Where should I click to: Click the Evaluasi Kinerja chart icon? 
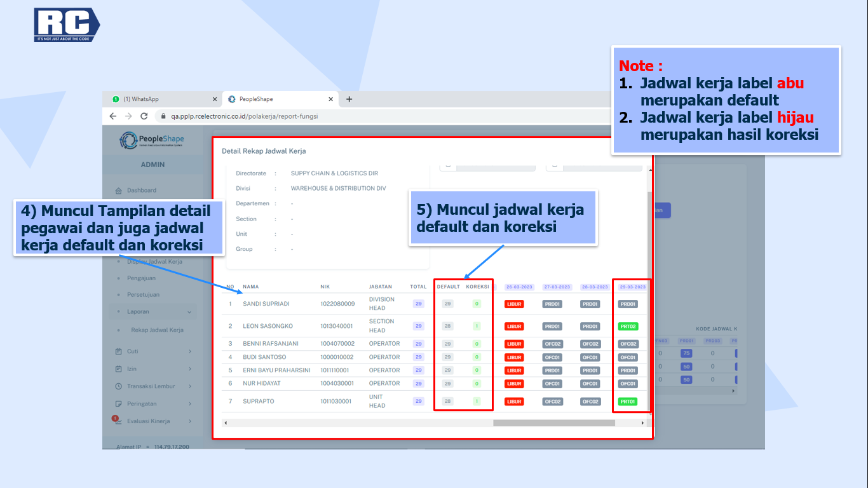click(x=118, y=421)
